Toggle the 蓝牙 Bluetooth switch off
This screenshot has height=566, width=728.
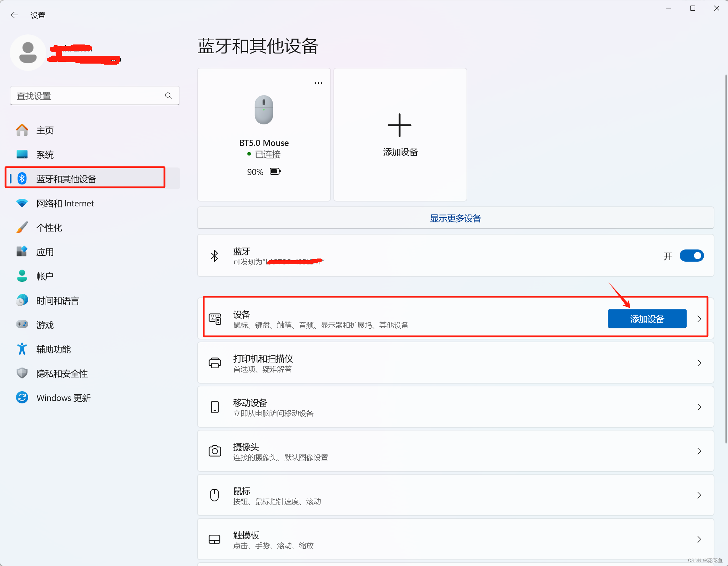[x=691, y=256]
